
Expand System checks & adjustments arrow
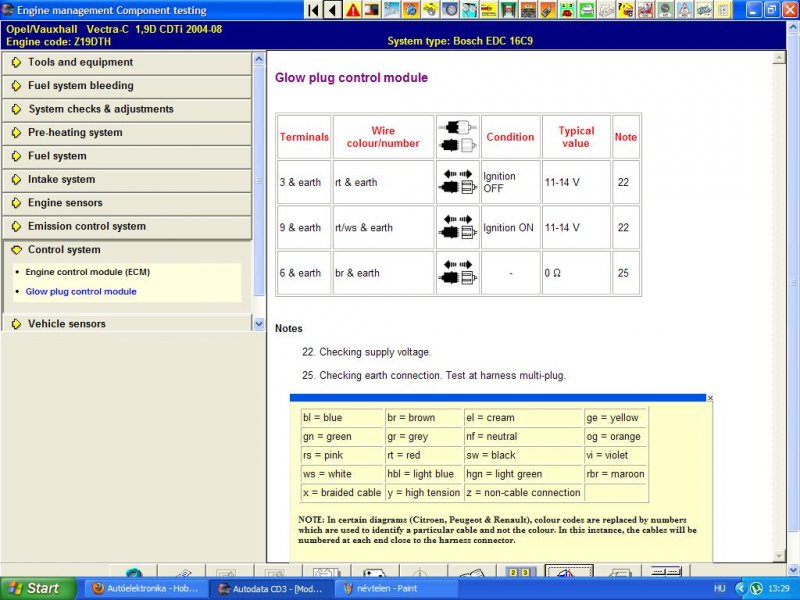click(16, 109)
